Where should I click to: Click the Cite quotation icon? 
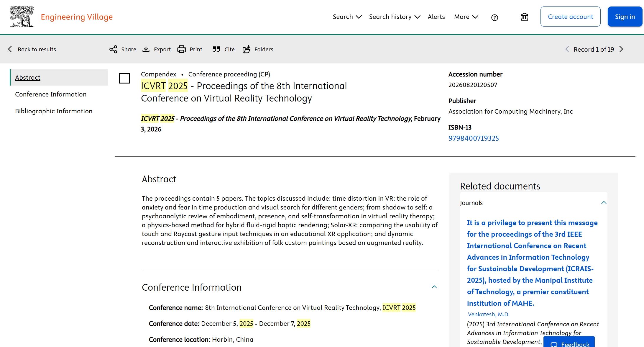(216, 49)
